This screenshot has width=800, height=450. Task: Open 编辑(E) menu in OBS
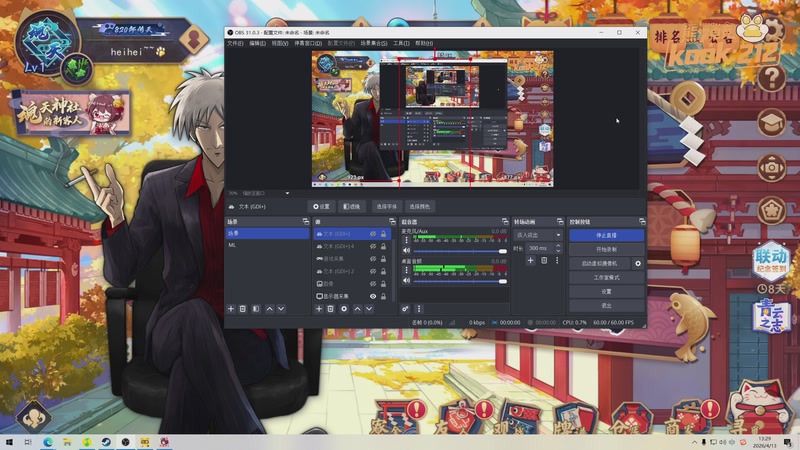click(257, 43)
